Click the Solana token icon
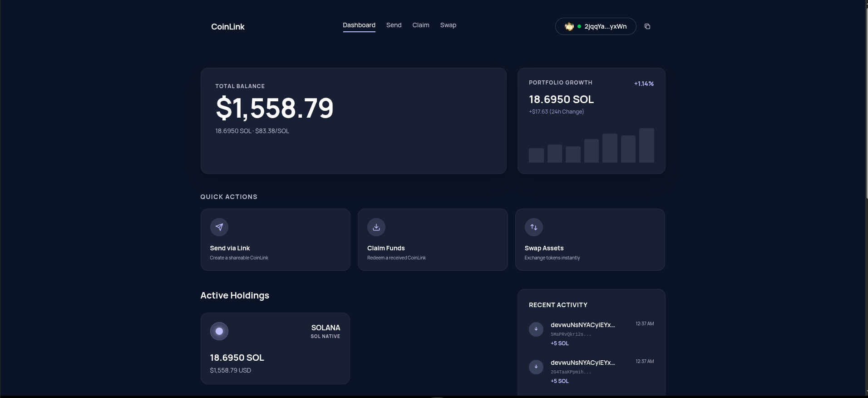Screen dimensions: 868x398 (219, 331)
